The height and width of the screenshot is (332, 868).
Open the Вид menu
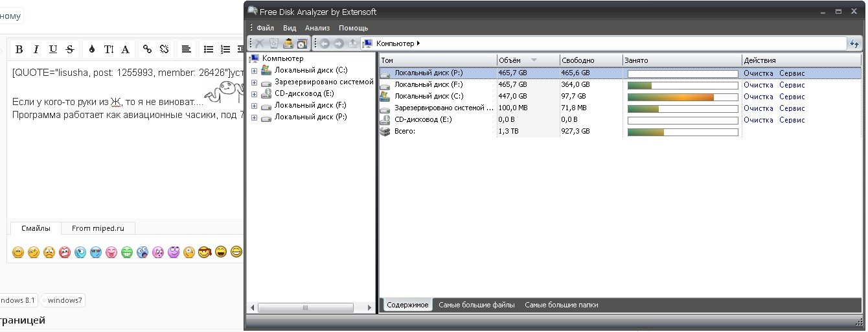click(290, 28)
